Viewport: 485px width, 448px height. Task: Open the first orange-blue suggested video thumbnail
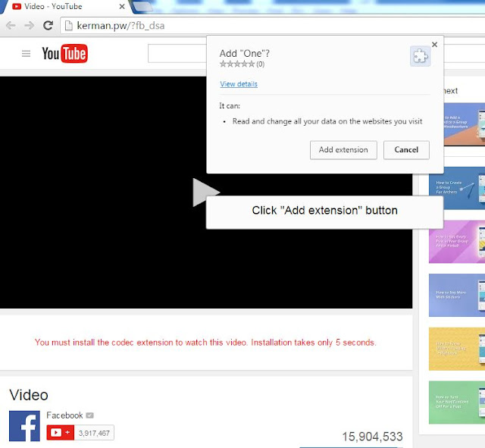click(465, 124)
